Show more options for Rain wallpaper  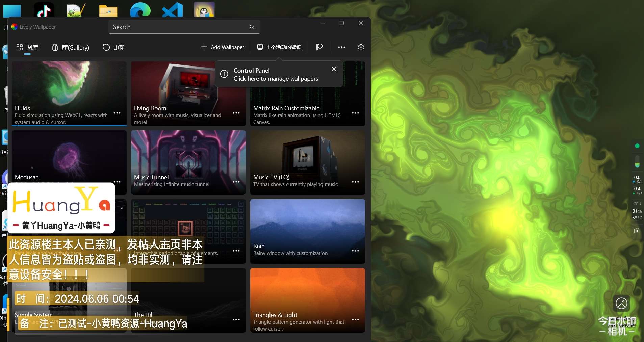(x=355, y=251)
